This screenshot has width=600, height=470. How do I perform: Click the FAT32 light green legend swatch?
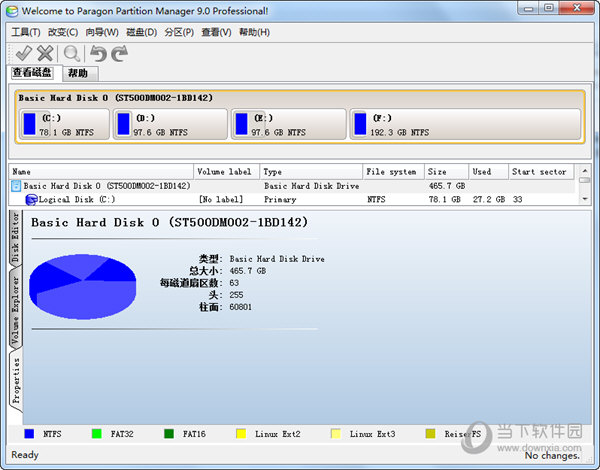pos(97,434)
